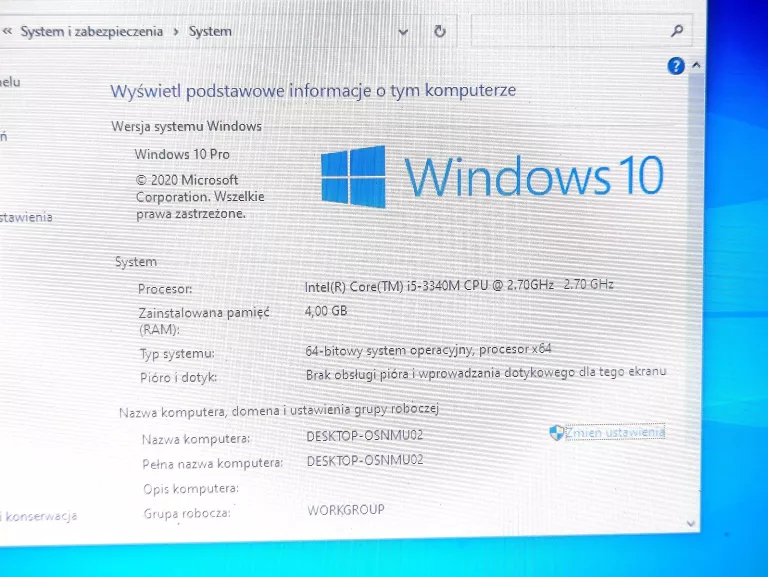Click the shield icon beside Zmień ustawienia
This screenshot has width=768, height=577.
(x=556, y=433)
